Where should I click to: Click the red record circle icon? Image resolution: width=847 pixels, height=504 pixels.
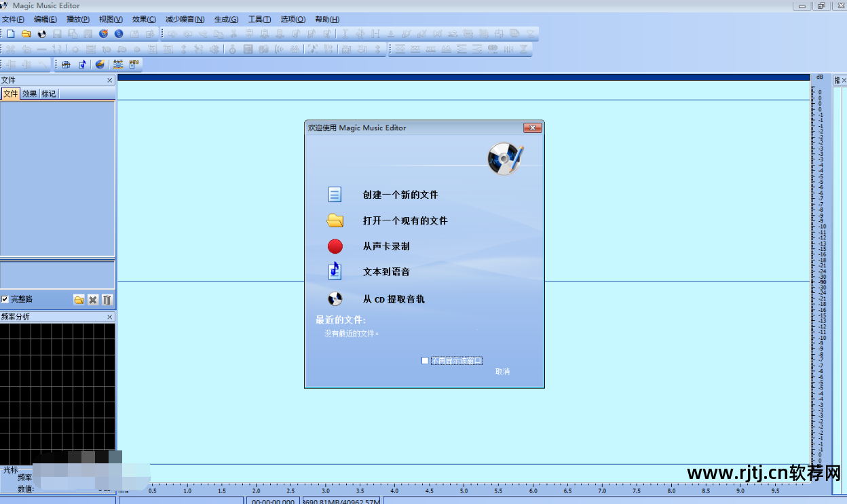[x=335, y=246]
